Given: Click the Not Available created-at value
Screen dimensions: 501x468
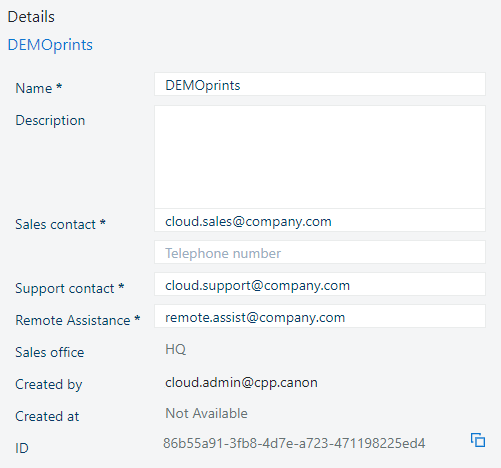Looking at the screenshot, I should pyautogui.click(x=206, y=413).
